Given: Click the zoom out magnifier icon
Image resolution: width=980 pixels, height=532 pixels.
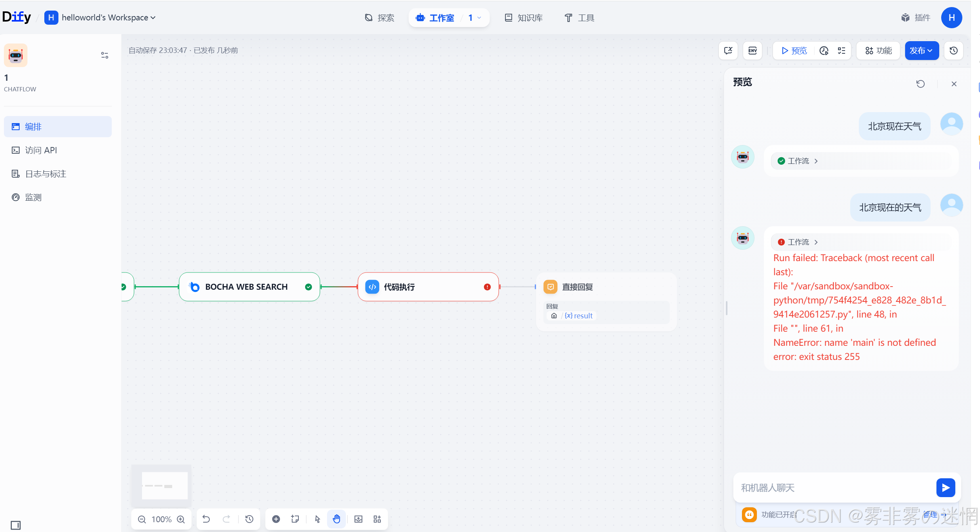Looking at the screenshot, I should point(142,519).
